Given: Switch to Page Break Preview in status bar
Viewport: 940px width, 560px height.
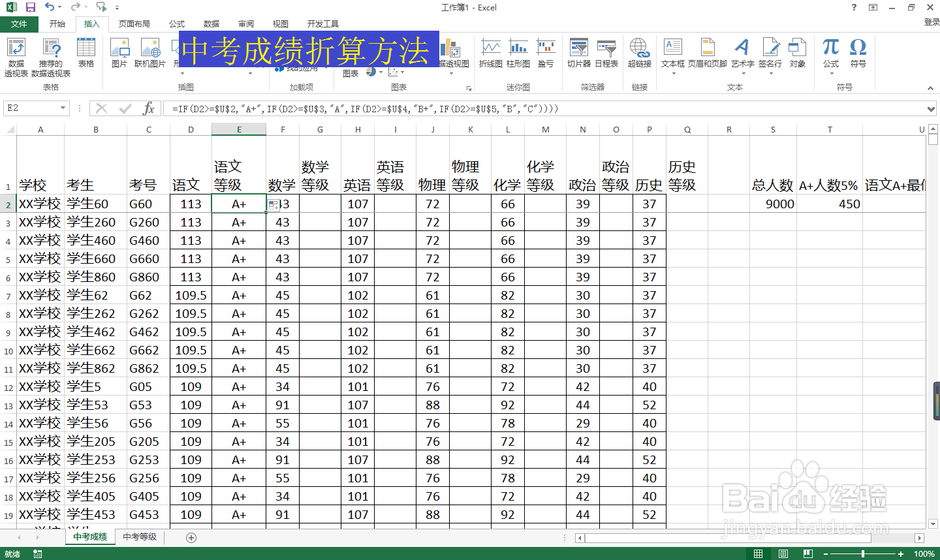Looking at the screenshot, I should 807,554.
